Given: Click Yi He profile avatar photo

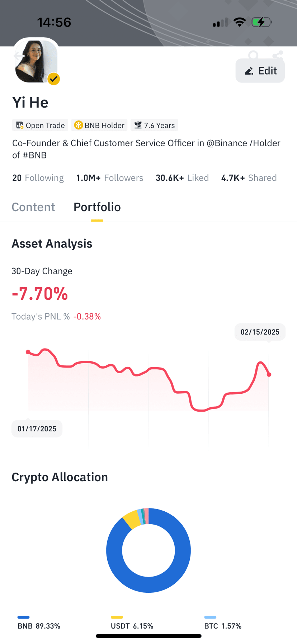Looking at the screenshot, I should [36, 61].
